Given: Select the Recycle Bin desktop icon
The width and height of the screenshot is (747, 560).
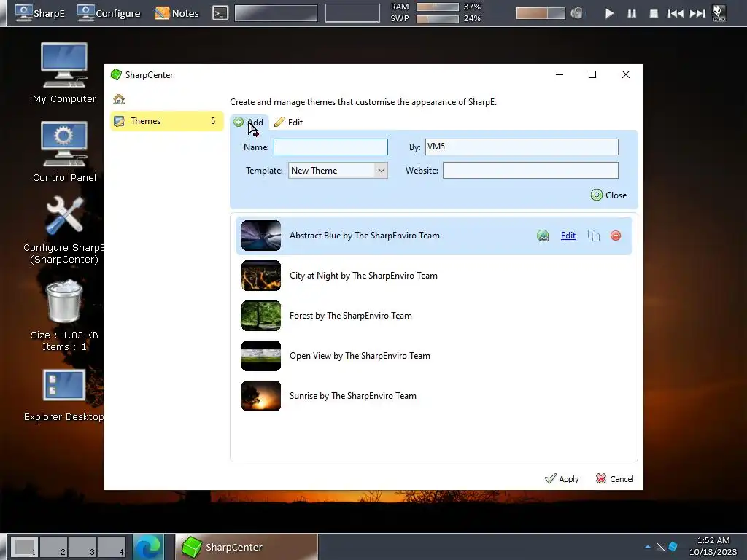Looking at the screenshot, I should click(x=64, y=315).
